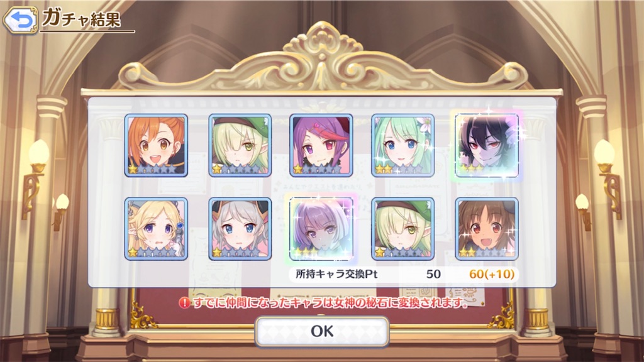644x362 pixels.
Task: Click the ガチャ結果 title header
Action: tap(82, 18)
